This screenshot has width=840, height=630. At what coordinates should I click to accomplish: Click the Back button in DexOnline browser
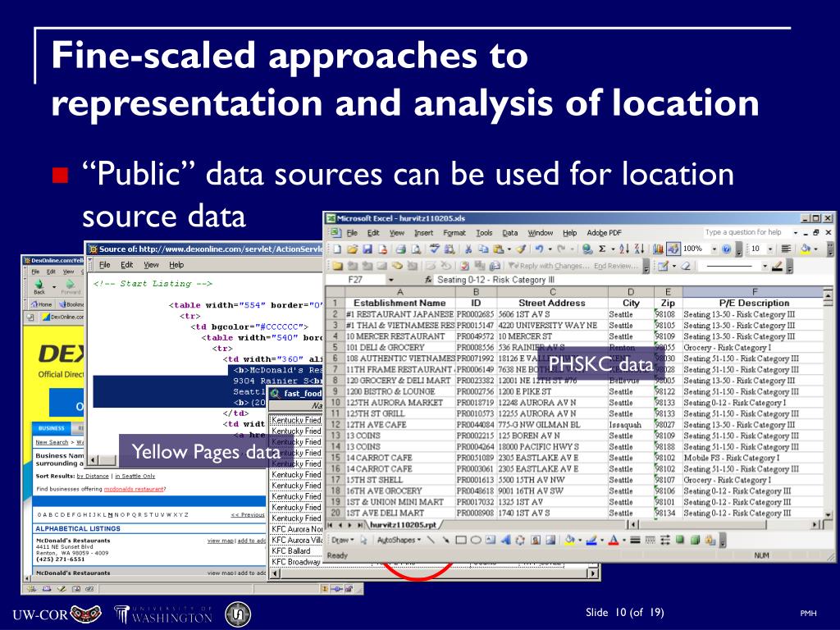pos(39,286)
